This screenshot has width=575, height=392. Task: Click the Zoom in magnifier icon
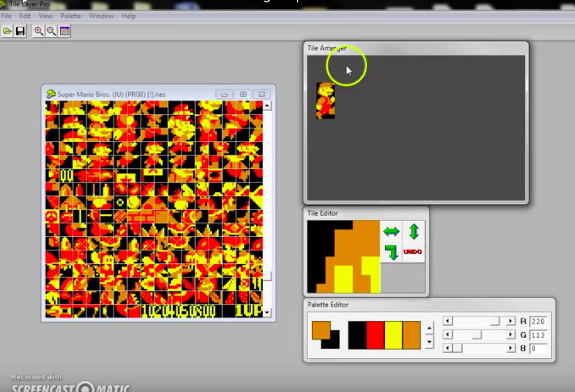39,31
